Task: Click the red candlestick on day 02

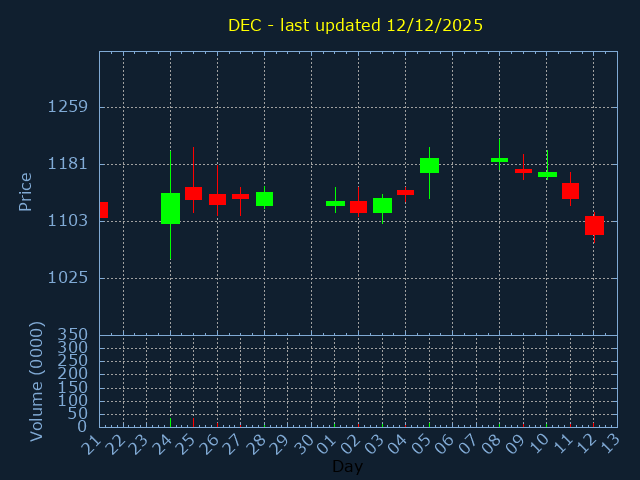Action: (358, 207)
